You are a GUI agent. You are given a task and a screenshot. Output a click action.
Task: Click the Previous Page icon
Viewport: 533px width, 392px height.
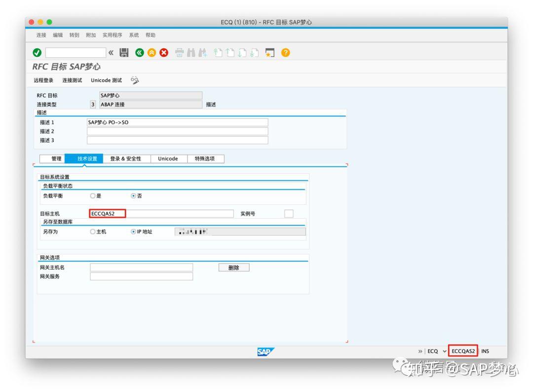[x=230, y=53]
